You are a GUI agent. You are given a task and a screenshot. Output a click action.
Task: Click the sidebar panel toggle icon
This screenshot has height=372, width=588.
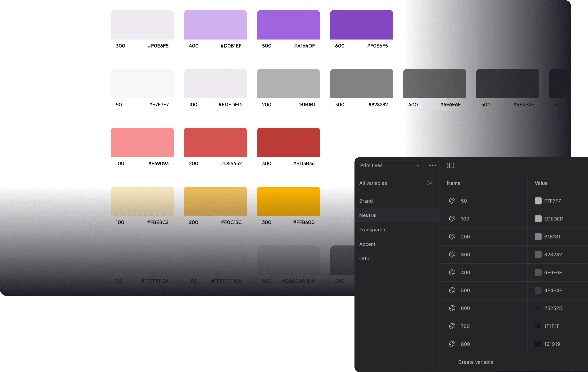point(450,165)
